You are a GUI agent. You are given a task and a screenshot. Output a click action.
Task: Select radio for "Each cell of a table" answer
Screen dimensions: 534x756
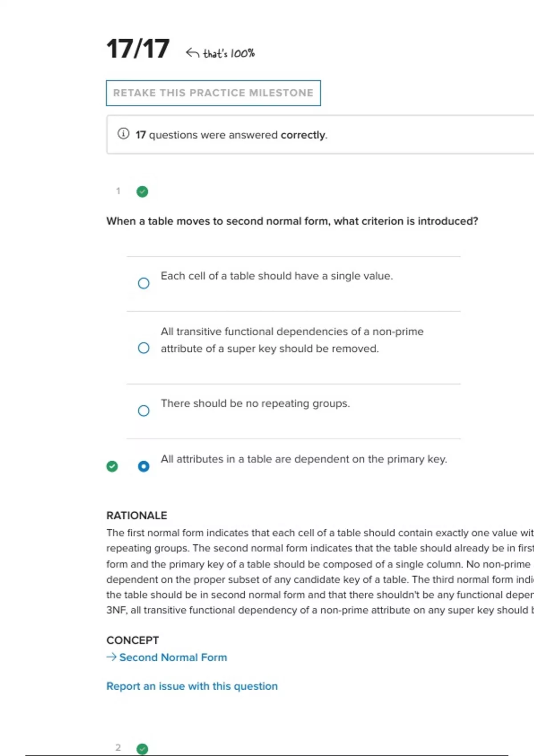click(143, 283)
